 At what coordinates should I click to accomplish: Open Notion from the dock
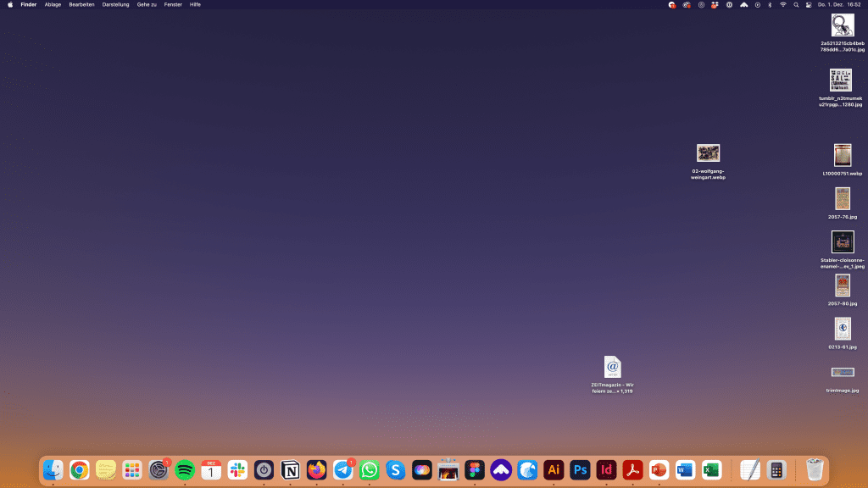click(290, 469)
